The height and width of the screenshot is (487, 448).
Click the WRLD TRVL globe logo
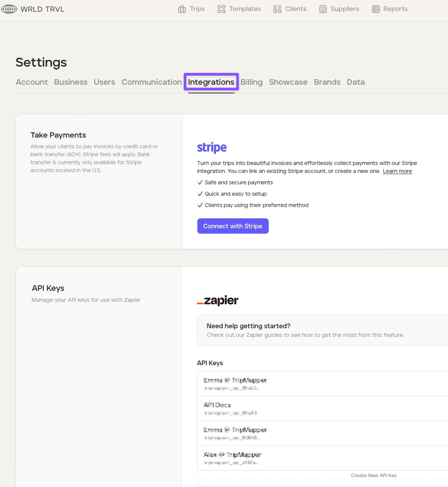9,9
